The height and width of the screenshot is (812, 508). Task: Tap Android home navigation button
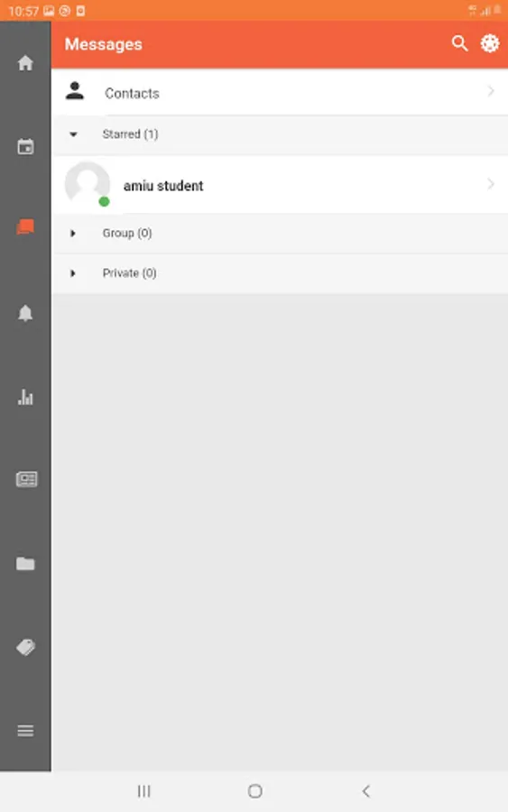coord(254,790)
